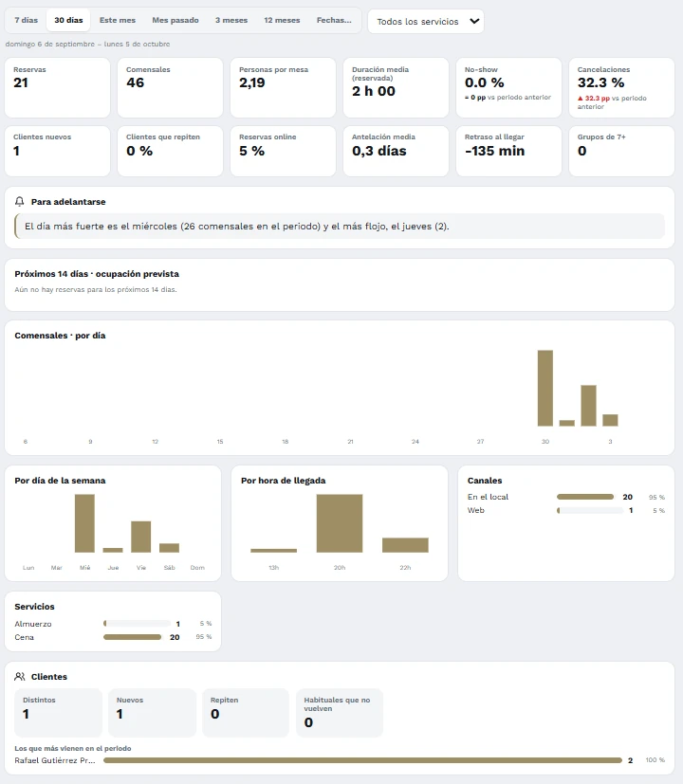
Task: Click the Cena service progress bar
Action: coord(133,637)
